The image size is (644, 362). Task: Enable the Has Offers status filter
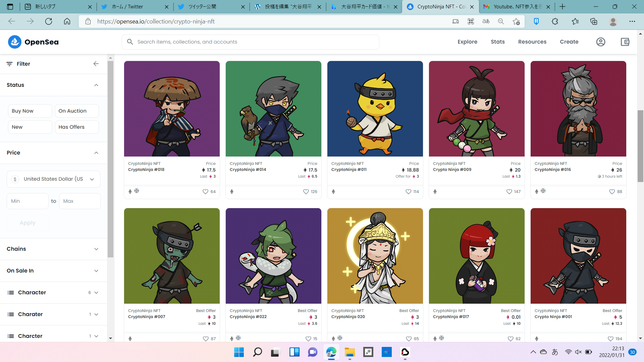click(x=77, y=127)
